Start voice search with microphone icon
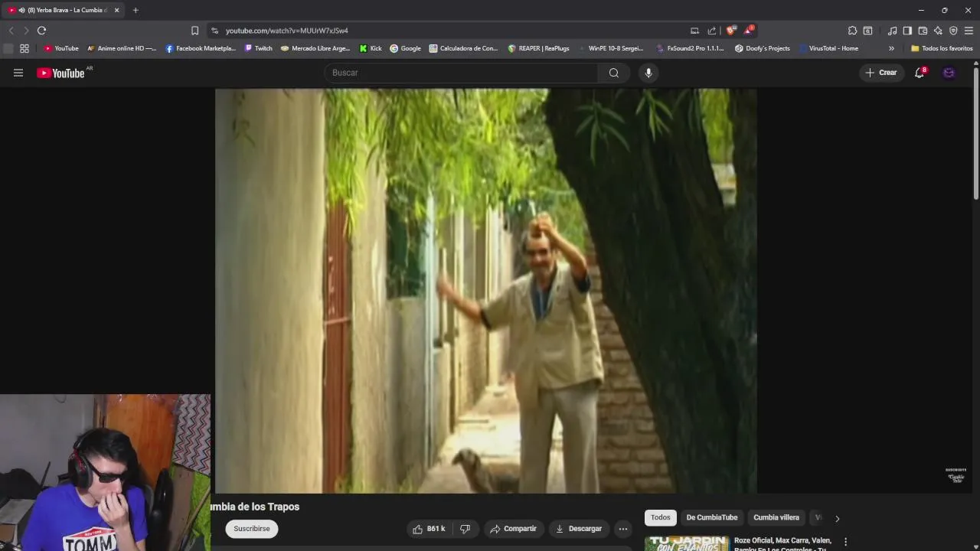Screen dimensions: 980x551 [x=648, y=73]
